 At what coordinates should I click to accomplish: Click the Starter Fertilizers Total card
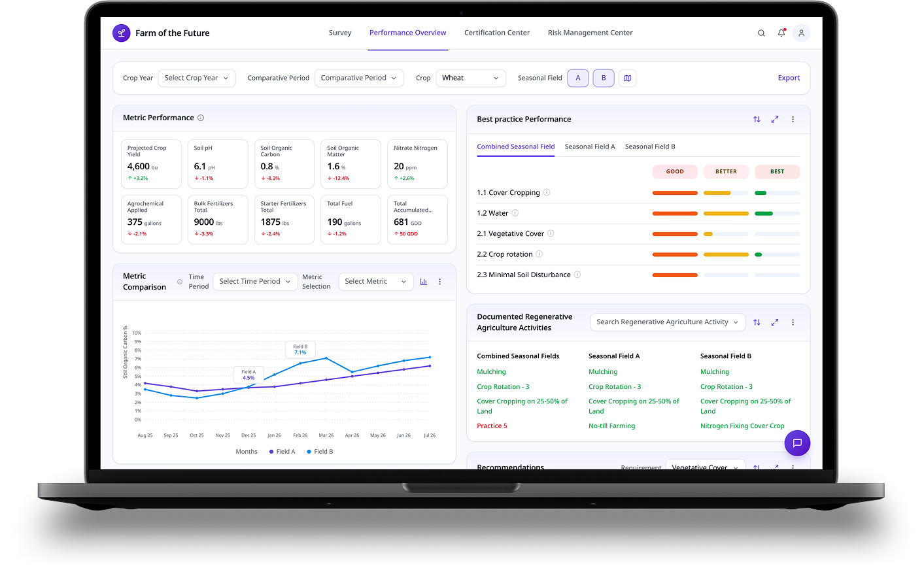click(284, 220)
